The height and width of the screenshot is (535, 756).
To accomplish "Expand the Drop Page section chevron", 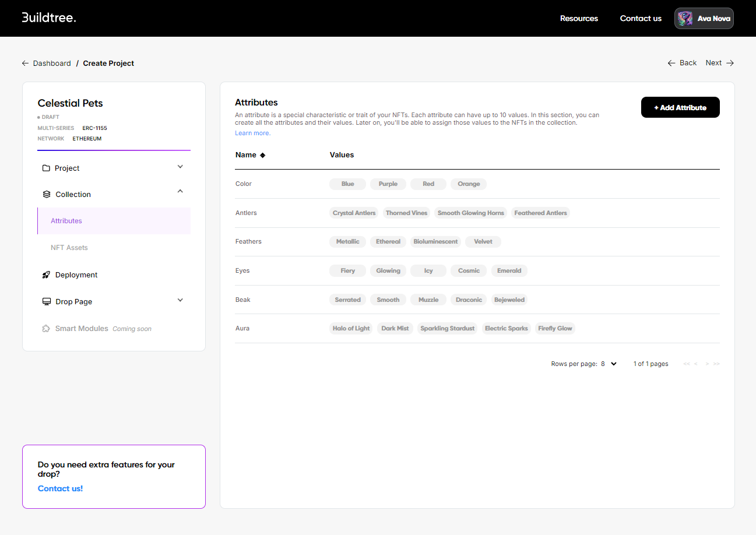I will click(x=180, y=300).
